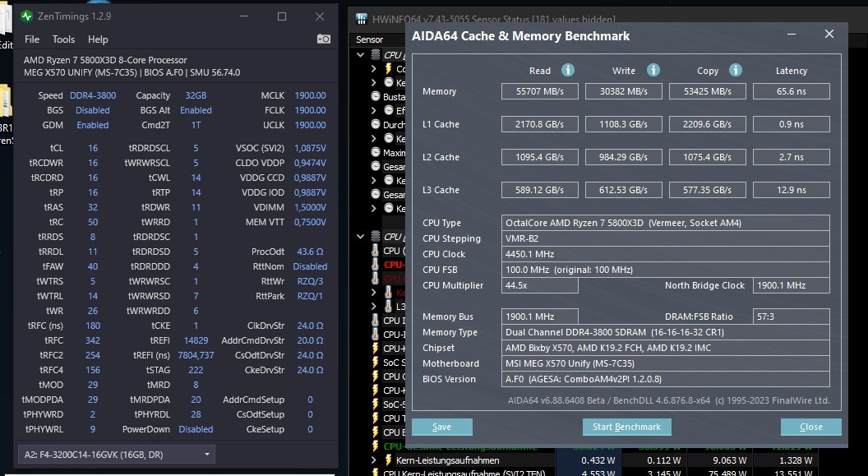Click the VDIMM value 1,5000V
This screenshot has width=868, height=476.
coord(310,207)
